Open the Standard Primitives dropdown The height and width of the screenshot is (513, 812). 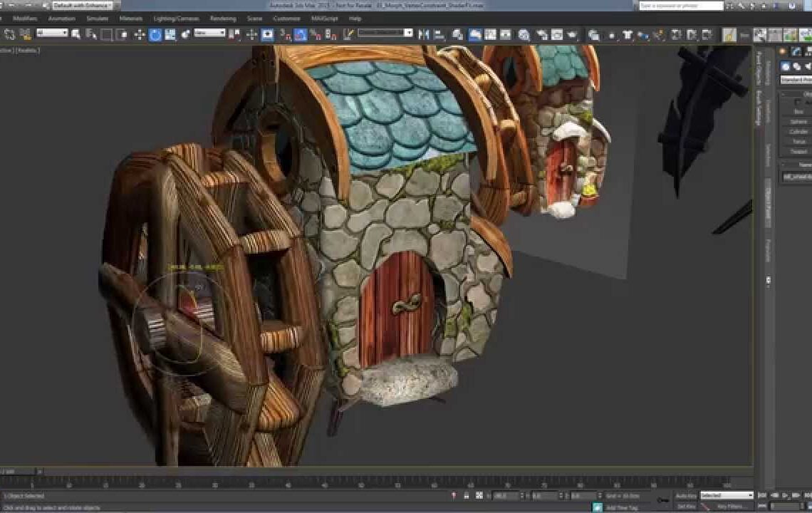[796, 78]
